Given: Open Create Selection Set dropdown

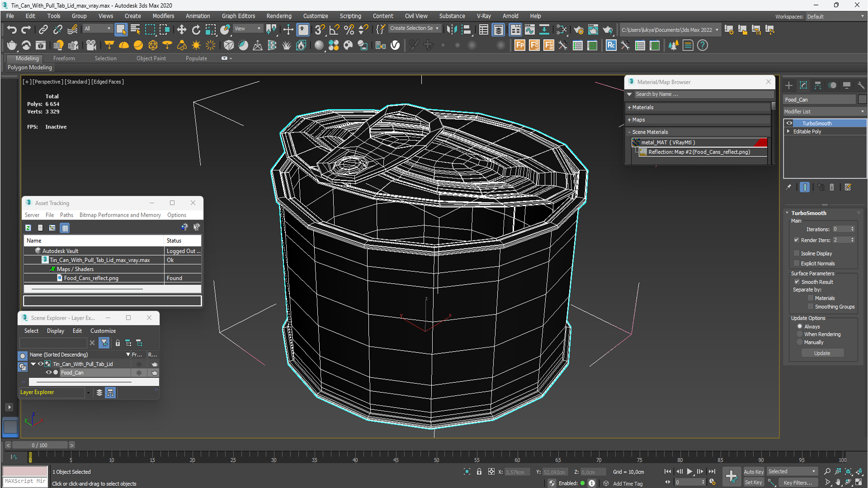Looking at the screenshot, I should [x=414, y=28].
